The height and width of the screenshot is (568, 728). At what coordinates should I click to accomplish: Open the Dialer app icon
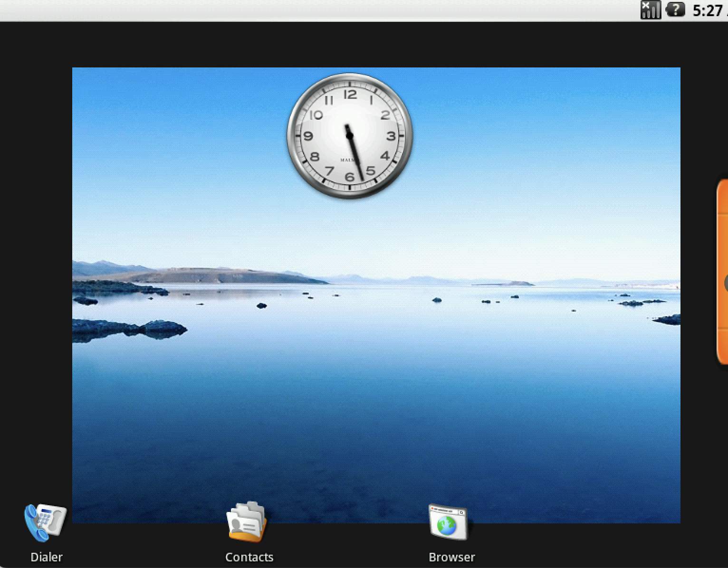[45, 522]
